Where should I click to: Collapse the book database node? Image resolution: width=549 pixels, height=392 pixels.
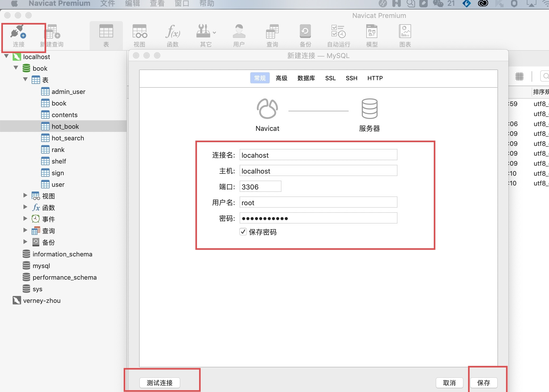(x=16, y=68)
